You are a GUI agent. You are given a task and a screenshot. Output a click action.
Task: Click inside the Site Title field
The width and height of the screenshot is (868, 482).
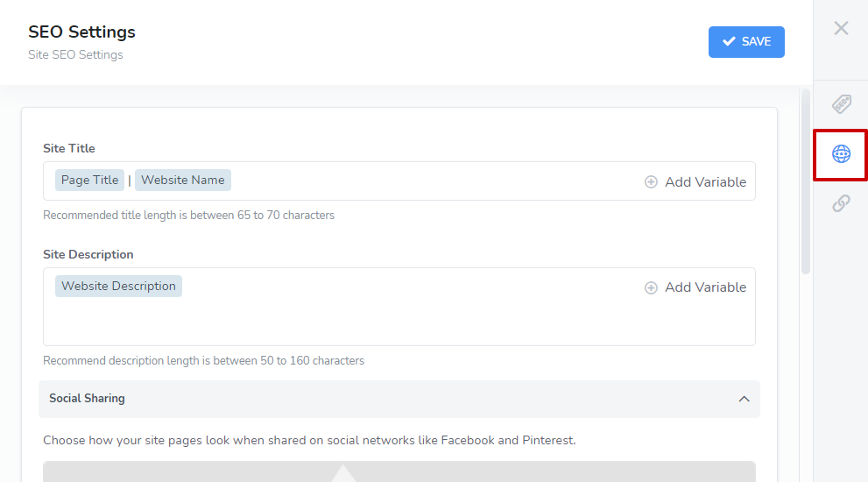pos(399,181)
